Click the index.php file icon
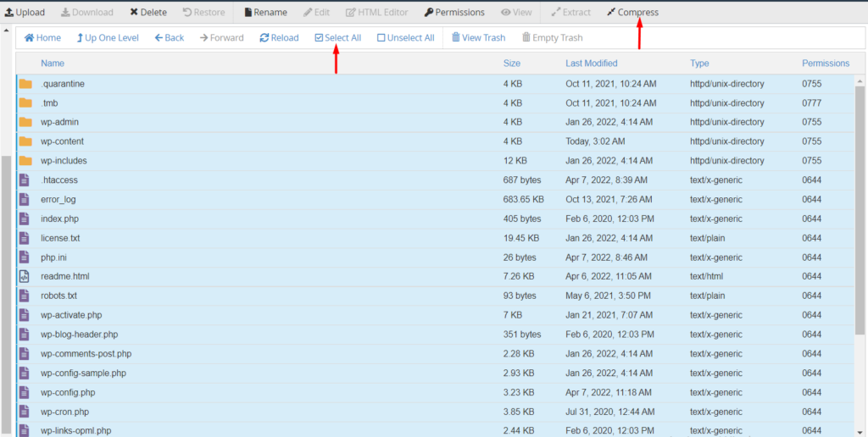Image resolution: width=868 pixels, height=437 pixels. point(24,218)
